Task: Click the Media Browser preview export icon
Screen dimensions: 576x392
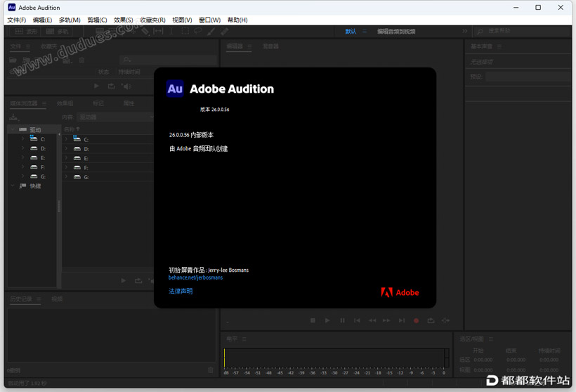Action: point(138,281)
